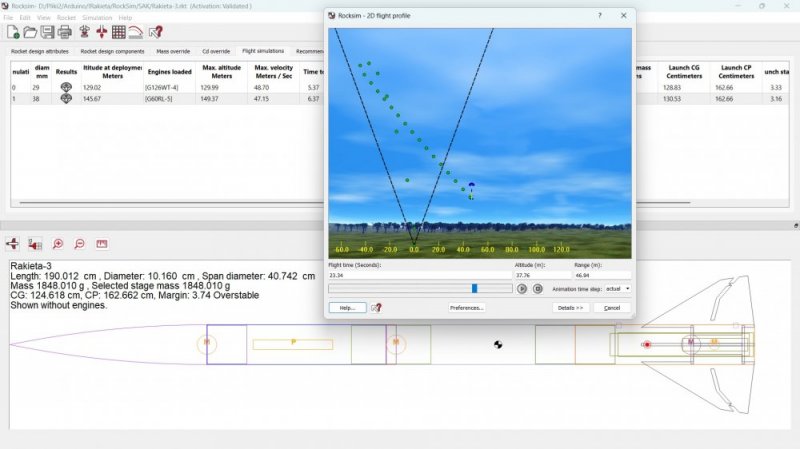Stop the 2D flight animation
Screen dimensions: 800x449
click(537, 289)
